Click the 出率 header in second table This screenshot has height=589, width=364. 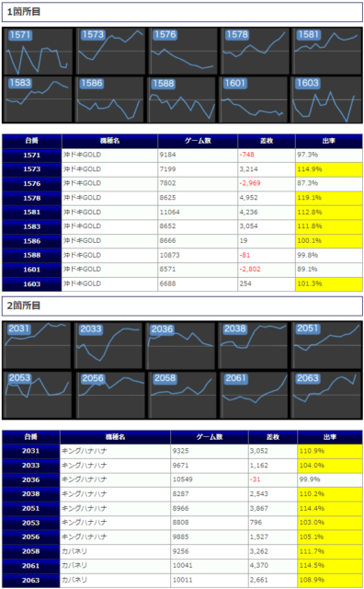coord(330,437)
